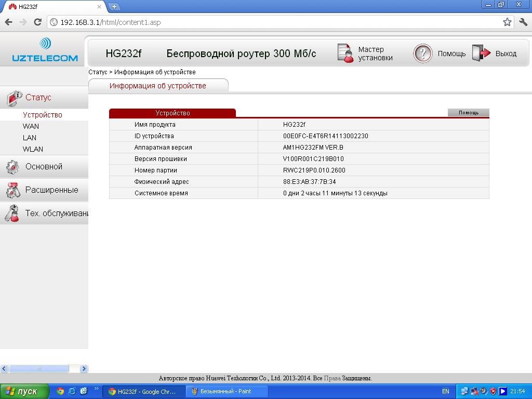Select LAN in the sidebar
This screenshot has height=399, width=532.
click(x=30, y=138)
